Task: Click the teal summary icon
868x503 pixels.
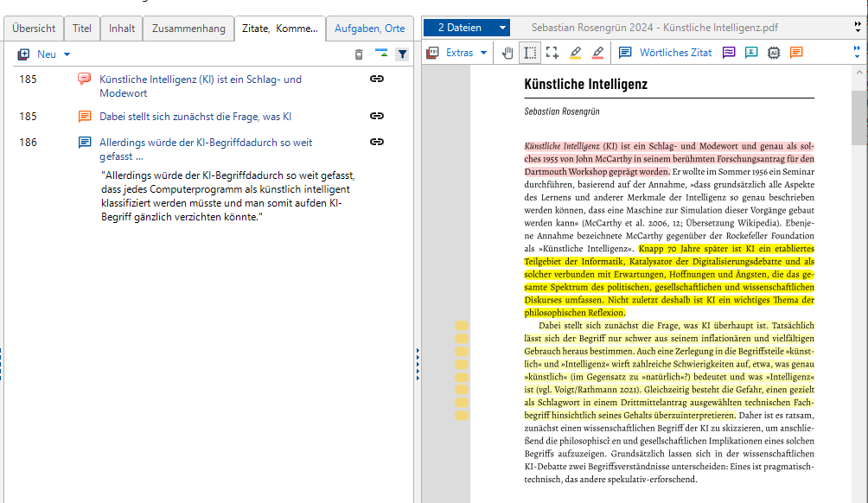Action: point(751,53)
